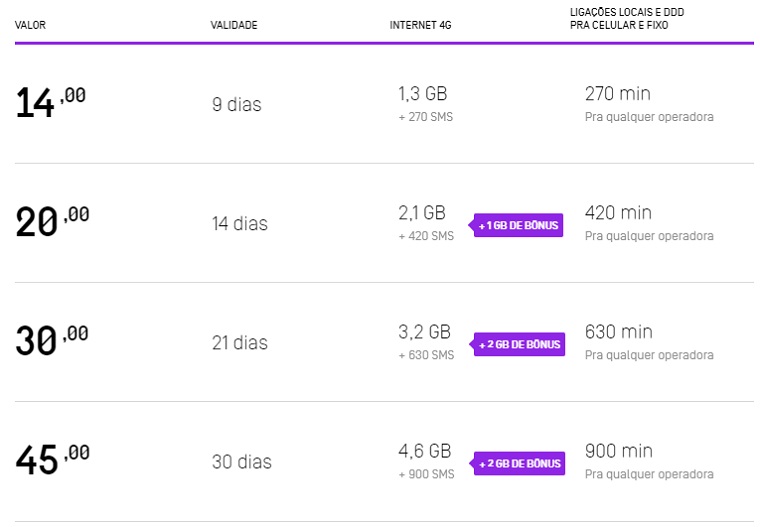Click the 900 min calls value

click(618, 450)
